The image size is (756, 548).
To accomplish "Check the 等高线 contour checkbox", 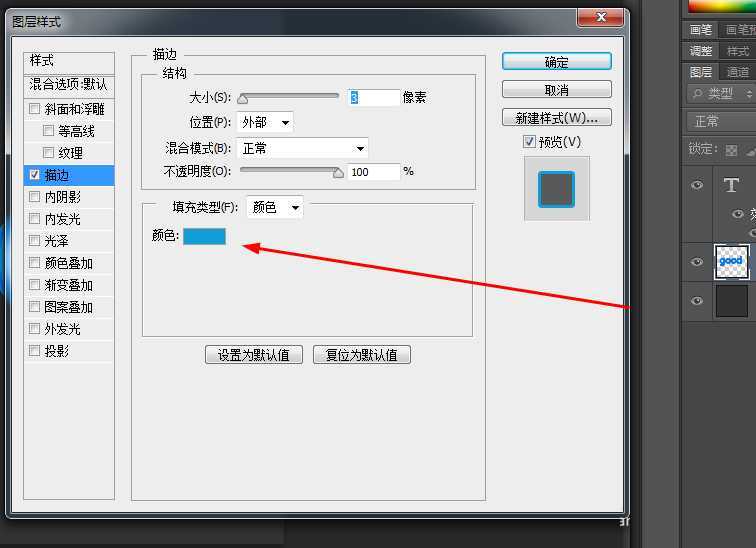I will click(48, 131).
